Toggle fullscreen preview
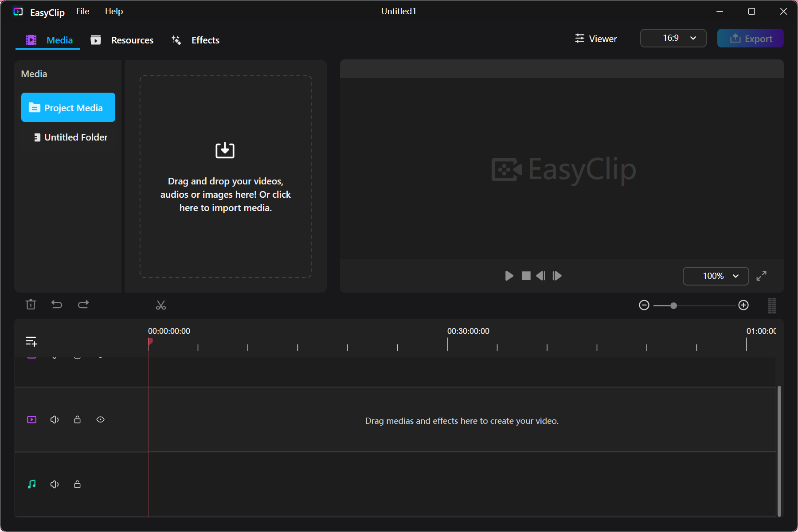Image resolution: width=798 pixels, height=532 pixels. coord(762,276)
